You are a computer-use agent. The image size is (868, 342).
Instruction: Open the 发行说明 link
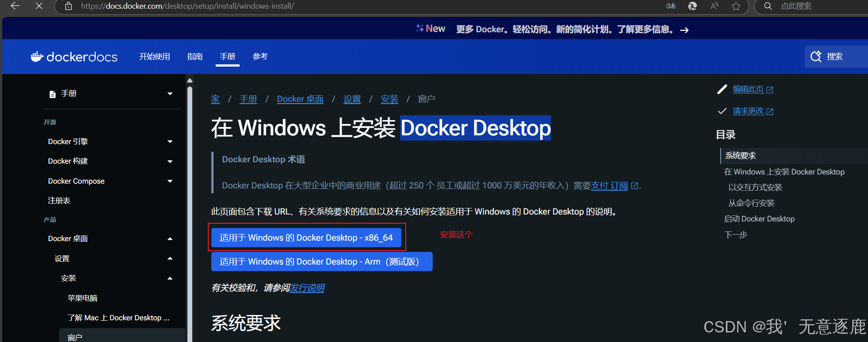[x=307, y=288]
